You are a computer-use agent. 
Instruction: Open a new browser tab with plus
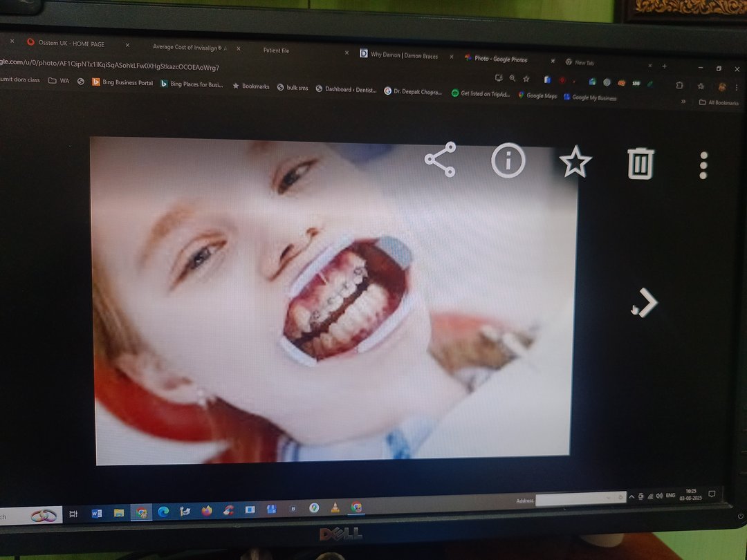coord(664,66)
